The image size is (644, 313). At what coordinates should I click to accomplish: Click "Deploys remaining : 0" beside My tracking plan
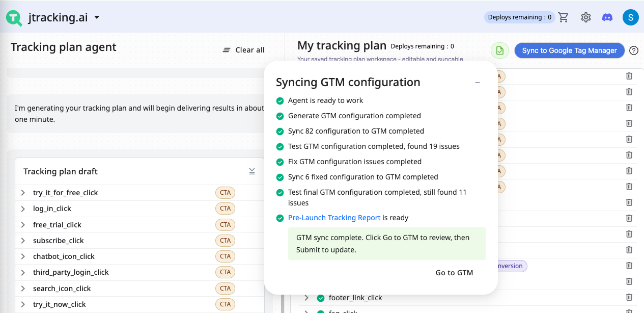(422, 46)
